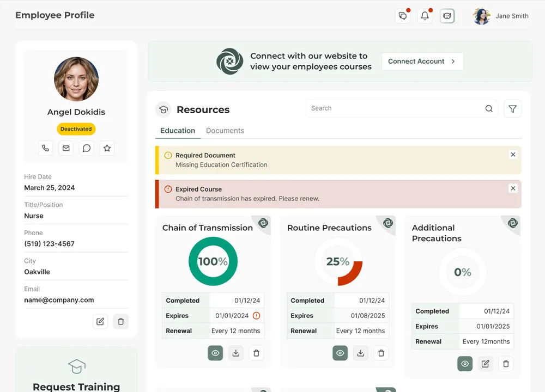Edit the profile using the pencil icon
This screenshot has height=392, width=545.
(100, 321)
